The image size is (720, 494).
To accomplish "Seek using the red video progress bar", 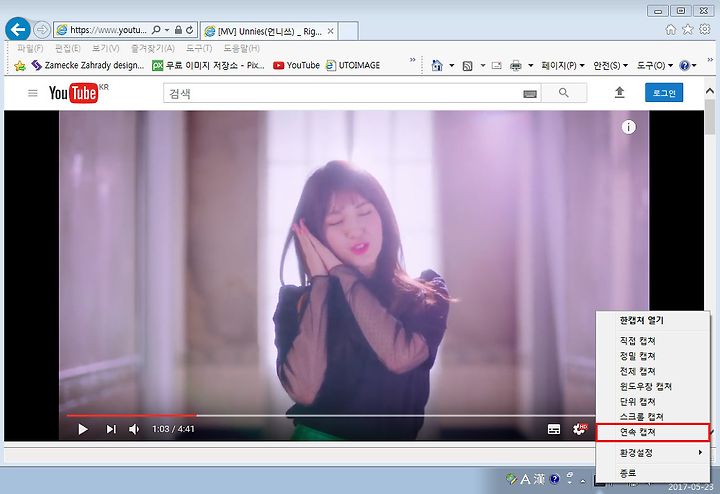I will (x=131, y=415).
